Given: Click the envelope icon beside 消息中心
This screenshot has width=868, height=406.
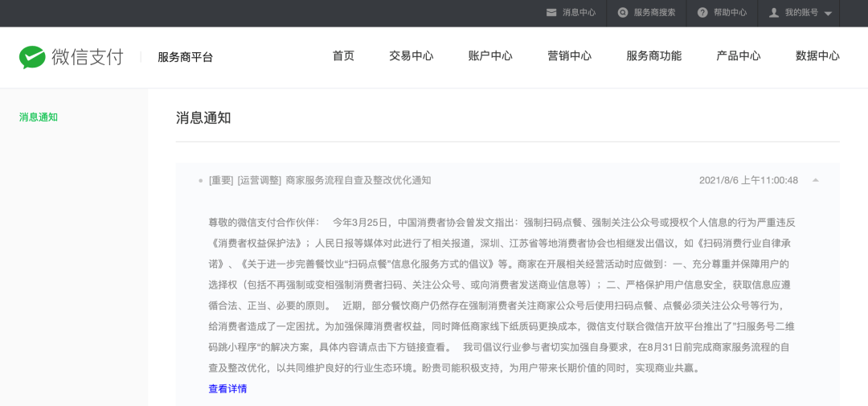Looking at the screenshot, I should point(551,13).
